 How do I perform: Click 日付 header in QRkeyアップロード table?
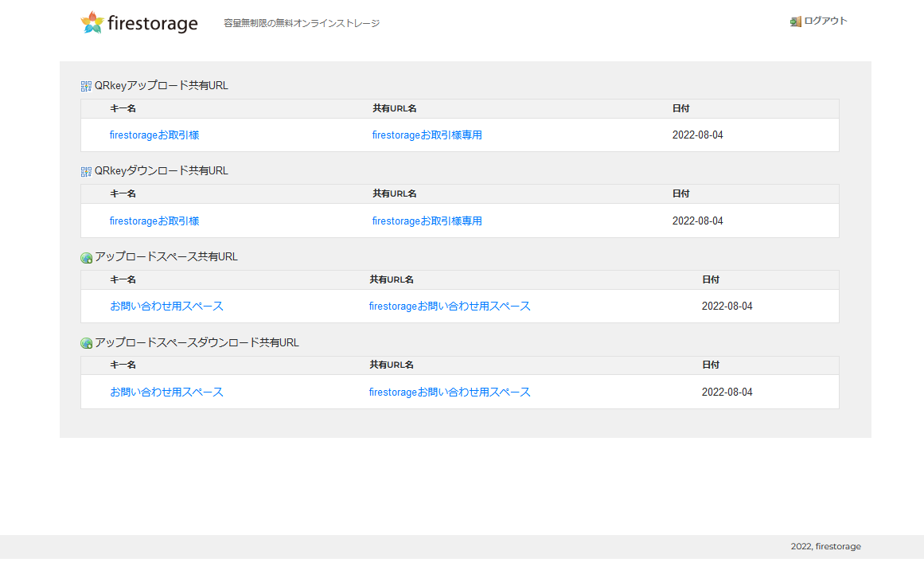680,108
